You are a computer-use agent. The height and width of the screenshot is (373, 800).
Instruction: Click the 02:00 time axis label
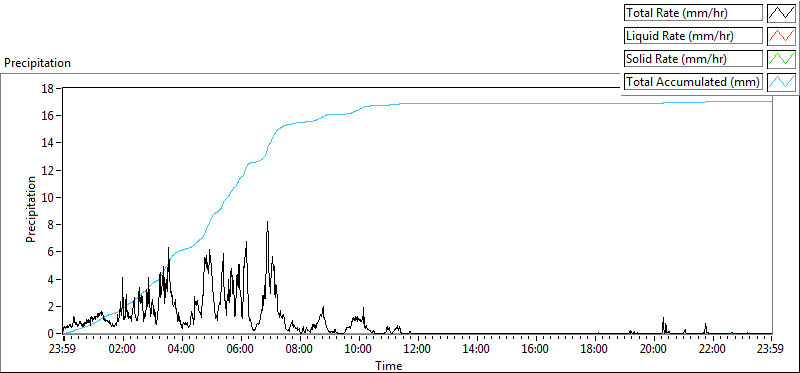click(x=123, y=350)
